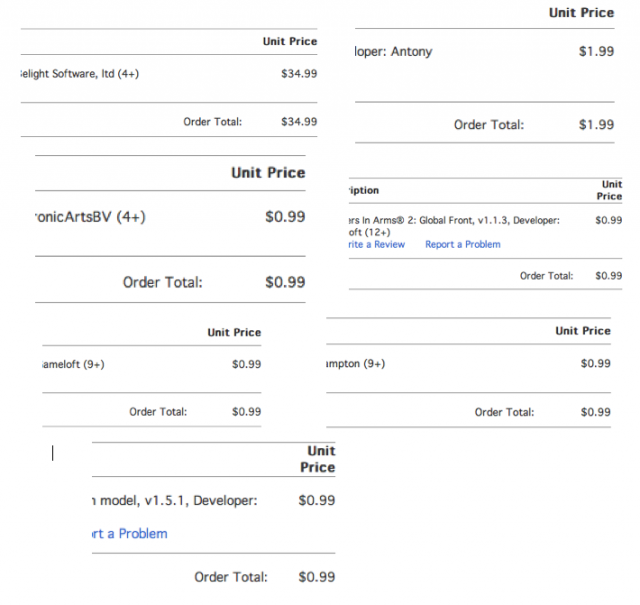640x605 pixels.
Task: Click Order Total label under v1.5.1 receipt
Action: click(230, 577)
